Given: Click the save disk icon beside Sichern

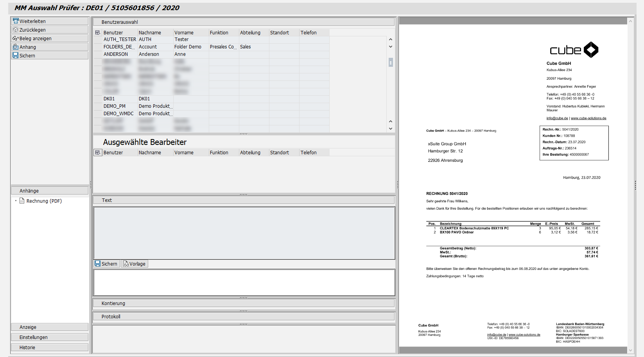Looking at the screenshot, I should [15, 55].
